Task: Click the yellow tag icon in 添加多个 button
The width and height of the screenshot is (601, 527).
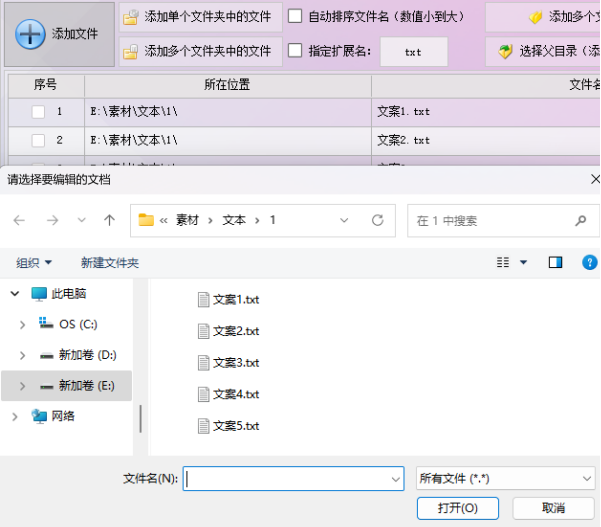Action: pyautogui.click(x=535, y=17)
